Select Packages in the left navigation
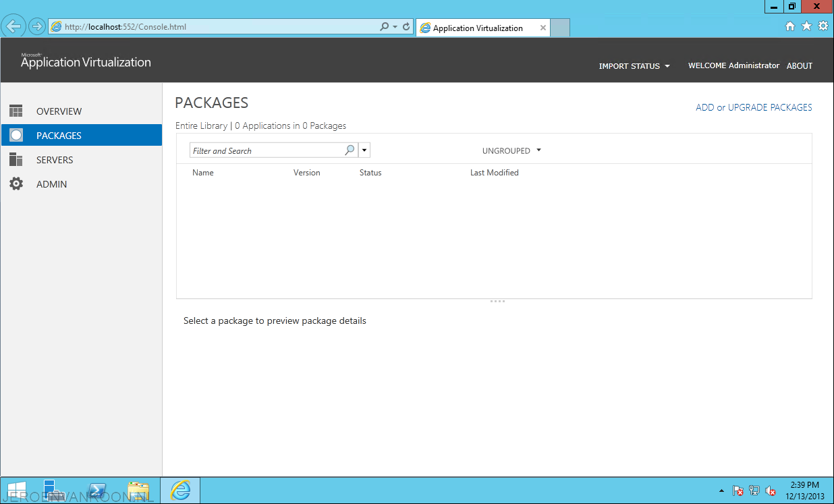Screen dimensions: 834x504 (82, 136)
